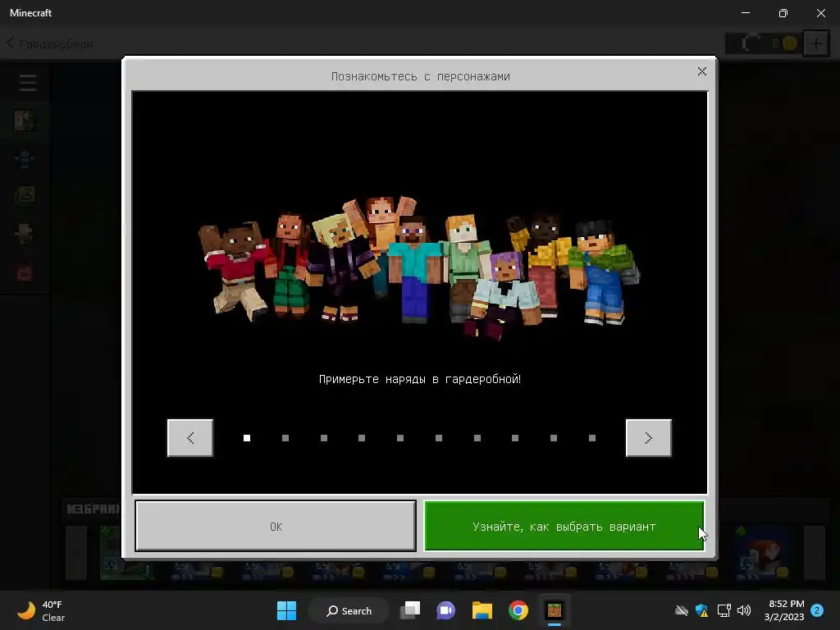This screenshot has height=630, width=840.
Task: Select the ninth page indicator dot
Action: (554, 438)
